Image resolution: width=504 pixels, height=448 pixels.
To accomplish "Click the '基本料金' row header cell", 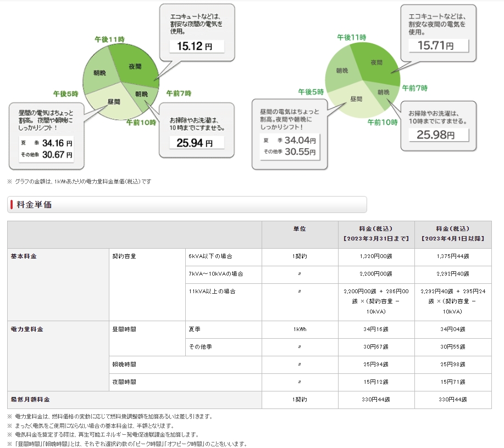I will tap(58, 284).
